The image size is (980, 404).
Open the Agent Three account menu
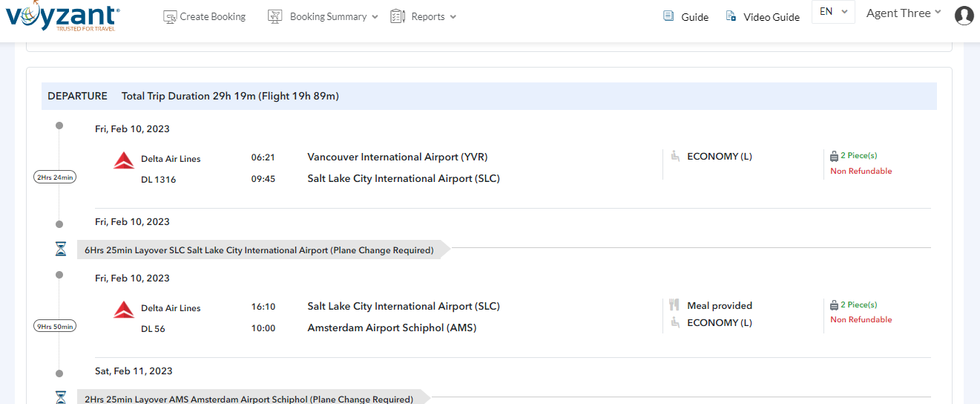[903, 13]
